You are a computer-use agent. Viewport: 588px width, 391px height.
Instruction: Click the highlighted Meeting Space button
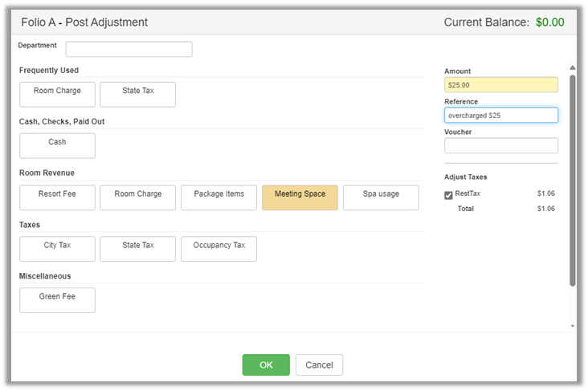click(300, 198)
